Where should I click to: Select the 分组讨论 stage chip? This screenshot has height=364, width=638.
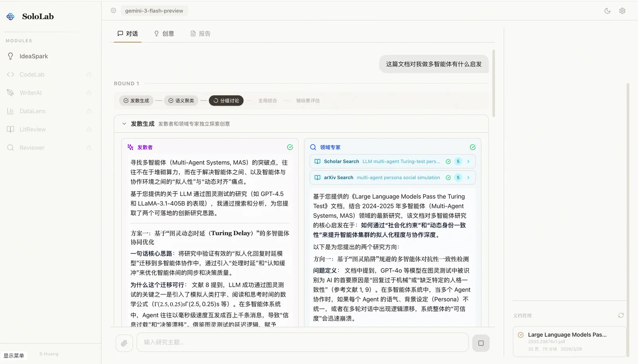[226, 101]
